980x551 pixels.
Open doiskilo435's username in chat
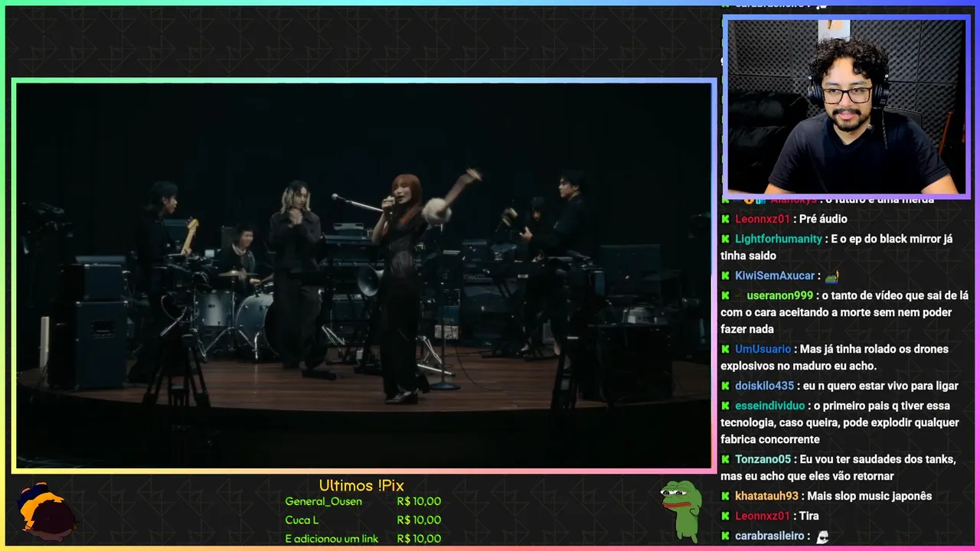(x=765, y=386)
